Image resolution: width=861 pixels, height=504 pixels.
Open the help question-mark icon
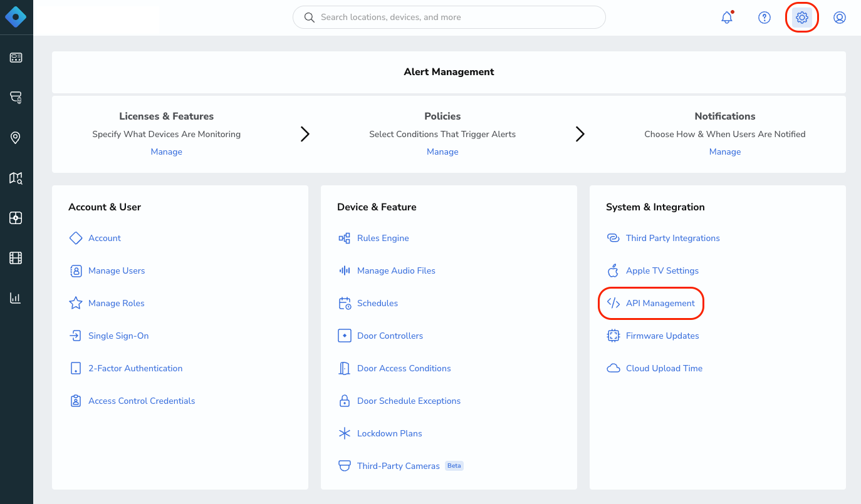tap(764, 17)
